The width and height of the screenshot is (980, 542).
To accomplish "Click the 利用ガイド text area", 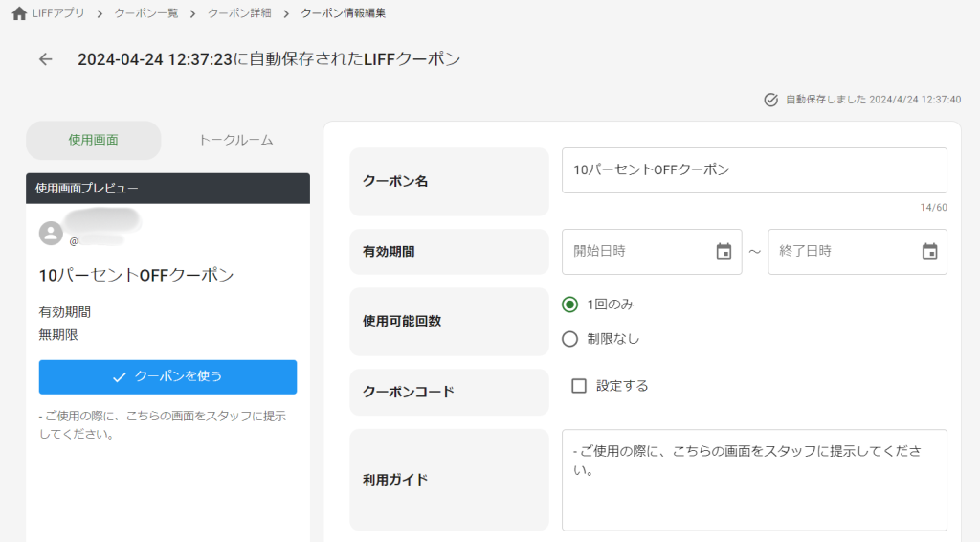I will pos(754,480).
